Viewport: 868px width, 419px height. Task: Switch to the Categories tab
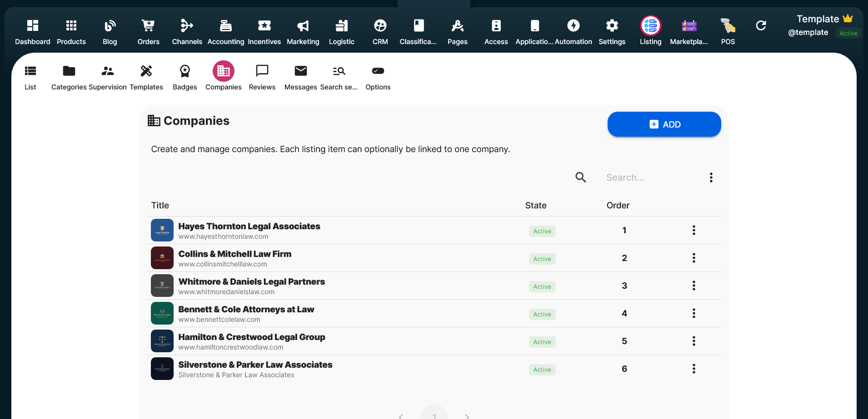pos(69,77)
